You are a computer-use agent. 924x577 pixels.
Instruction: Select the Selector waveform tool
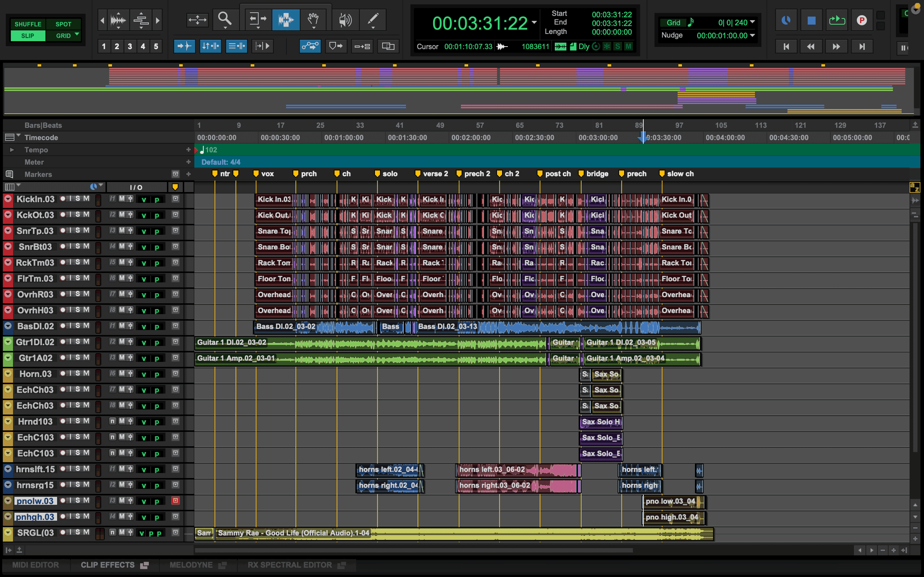(286, 19)
